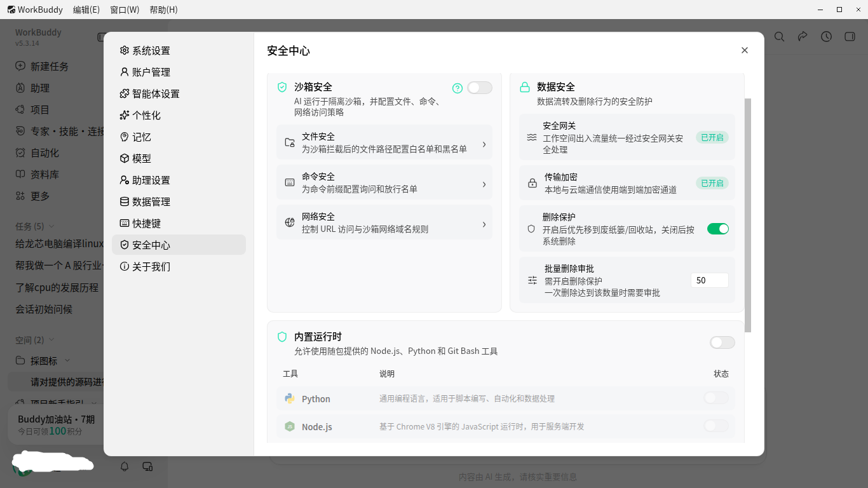Click the 助理 robot icon in sidebar
The height and width of the screenshot is (488, 868).
[x=20, y=88]
